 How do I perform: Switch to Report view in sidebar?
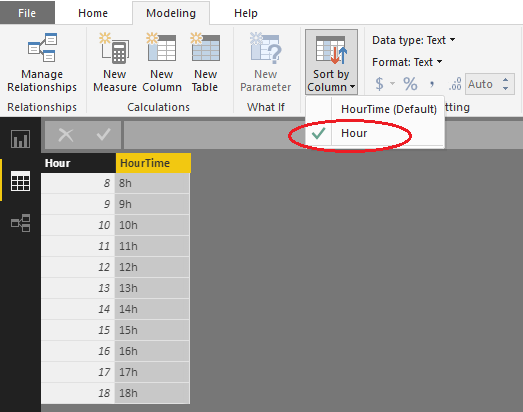[20, 139]
